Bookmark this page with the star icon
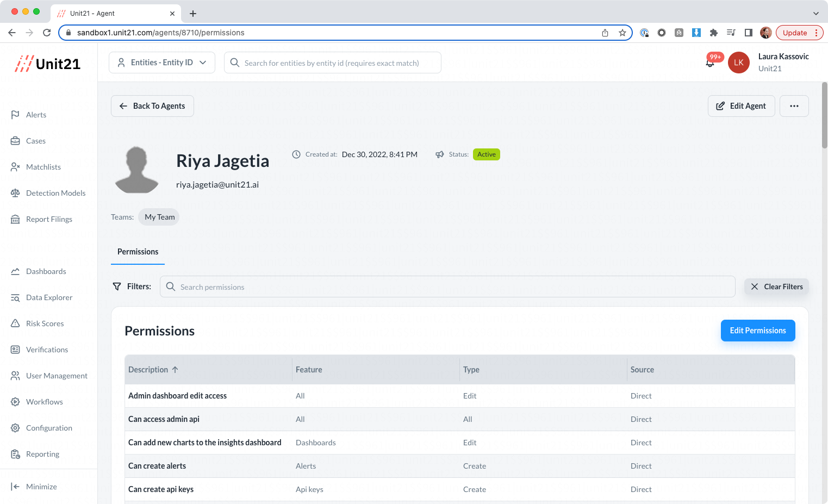This screenshot has width=828, height=504. click(622, 33)
